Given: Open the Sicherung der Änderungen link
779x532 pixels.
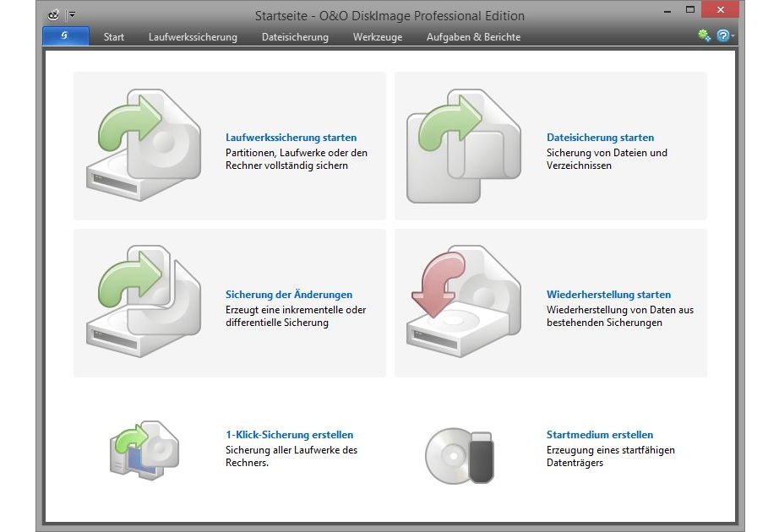Looking at the screenshot, I should [x=289, y=295].
